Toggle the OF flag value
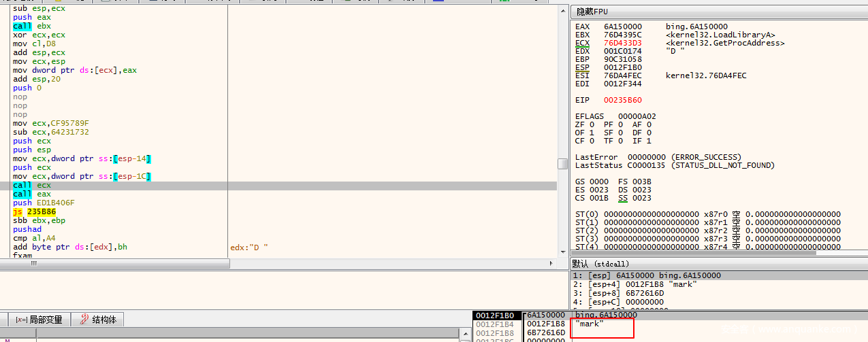 (590, 133)
